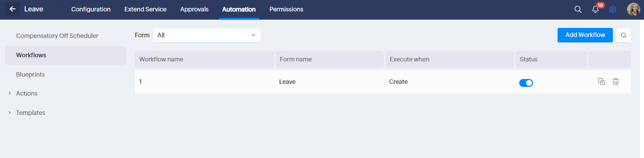Open the Extend Service tab
Viewport: 644px width, 158px height.
(145, 9)
